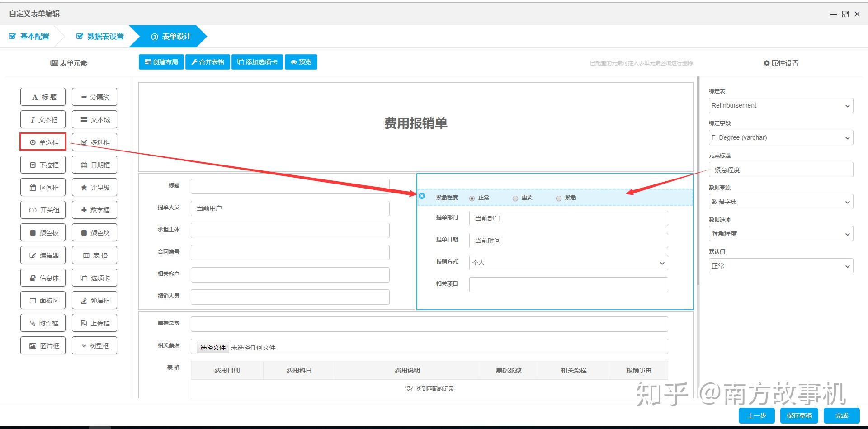Select the 上传框 upload element

pyautogui.click(x=94, y=323)
